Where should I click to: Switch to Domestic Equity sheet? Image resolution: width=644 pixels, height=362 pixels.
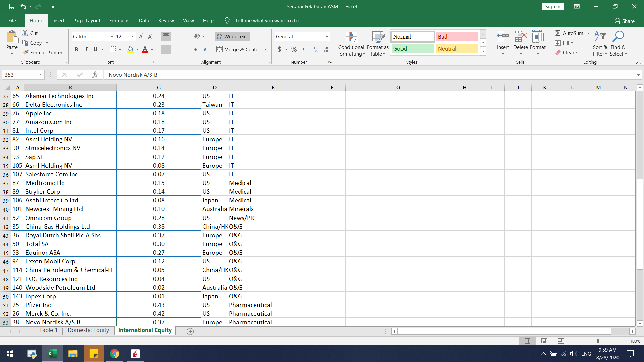[x=88, y=330]
